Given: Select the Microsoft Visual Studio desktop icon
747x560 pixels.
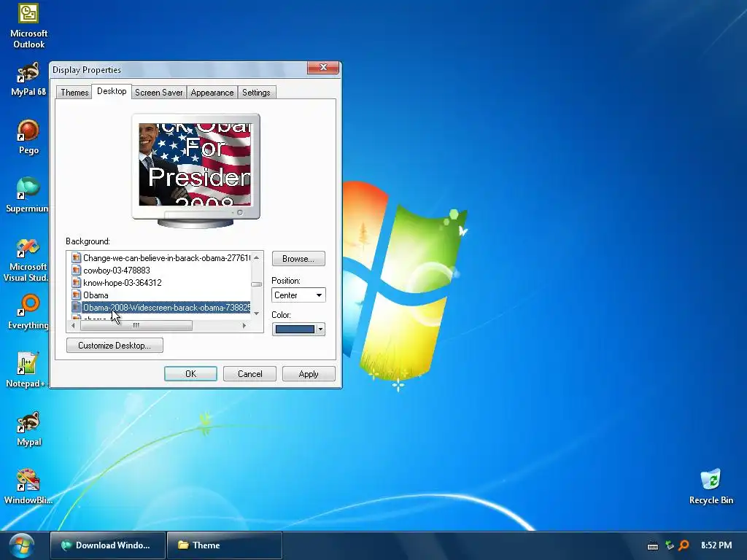Looking at the screenshot, I should click(27, 260).
